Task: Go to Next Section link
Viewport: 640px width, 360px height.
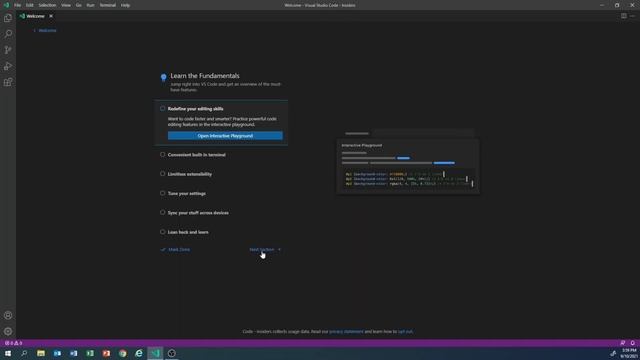Action: pyautogui.click(x=265, y=249)
